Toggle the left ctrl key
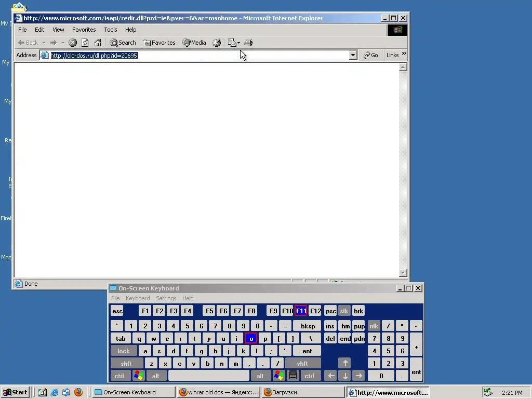The image size is (532, 399). point(119,376)
